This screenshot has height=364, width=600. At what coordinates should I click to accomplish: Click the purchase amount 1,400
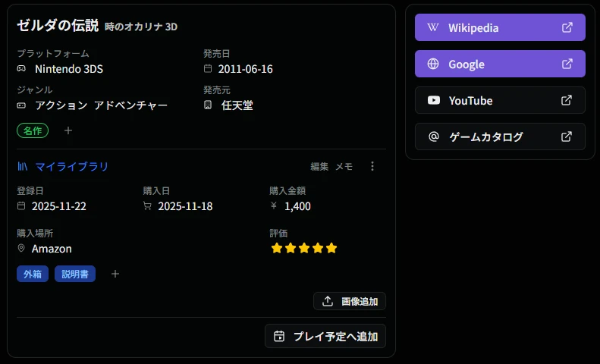pyautogui.click(x=297, y=206)
